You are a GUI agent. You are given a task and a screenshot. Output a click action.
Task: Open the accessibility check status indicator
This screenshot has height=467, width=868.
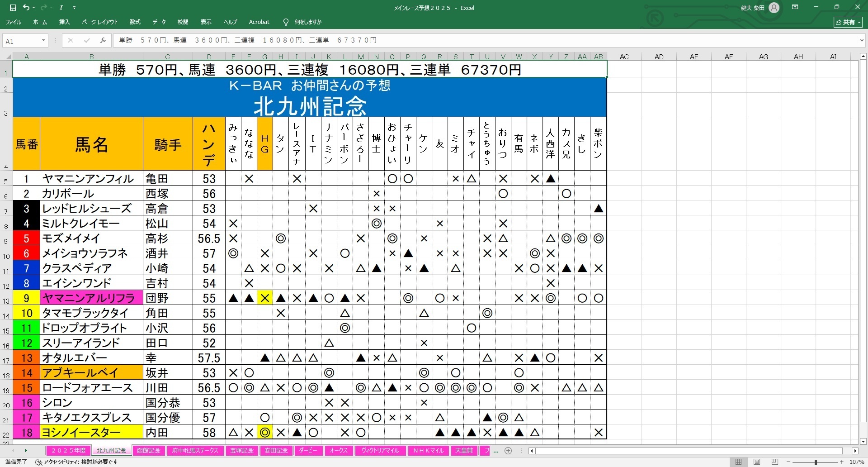[x=77, y=462]
